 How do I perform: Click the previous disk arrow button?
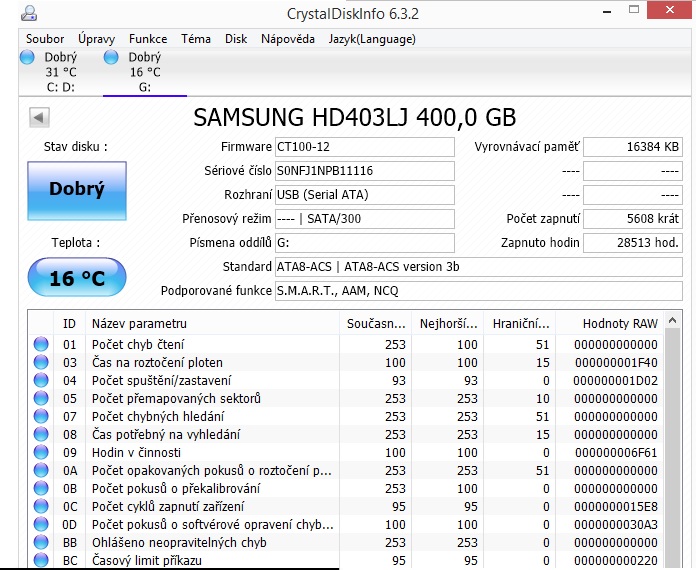pyautogui.click(x=39, y=118)
